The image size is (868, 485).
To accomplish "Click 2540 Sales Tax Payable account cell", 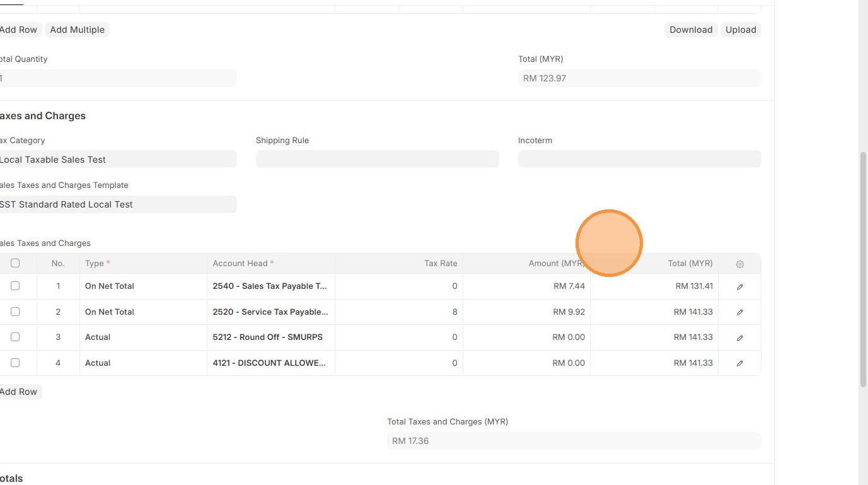I will [x=270, y=286].
